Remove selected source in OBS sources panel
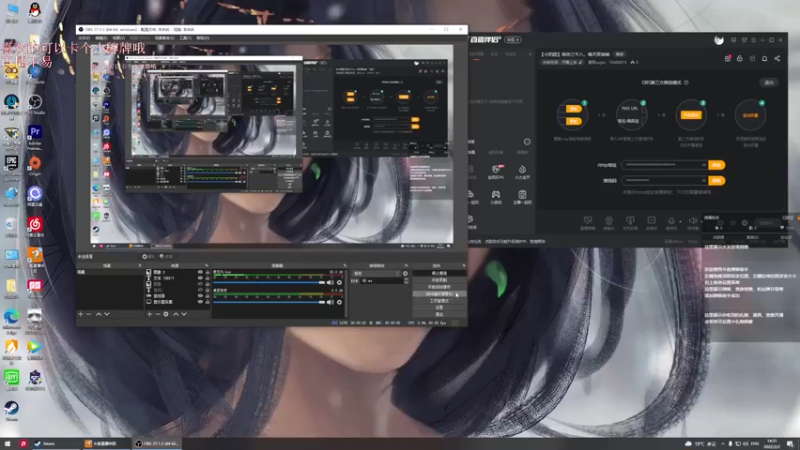Image resolution: width=800 pixels, height=450 pixels. [158, 314]
